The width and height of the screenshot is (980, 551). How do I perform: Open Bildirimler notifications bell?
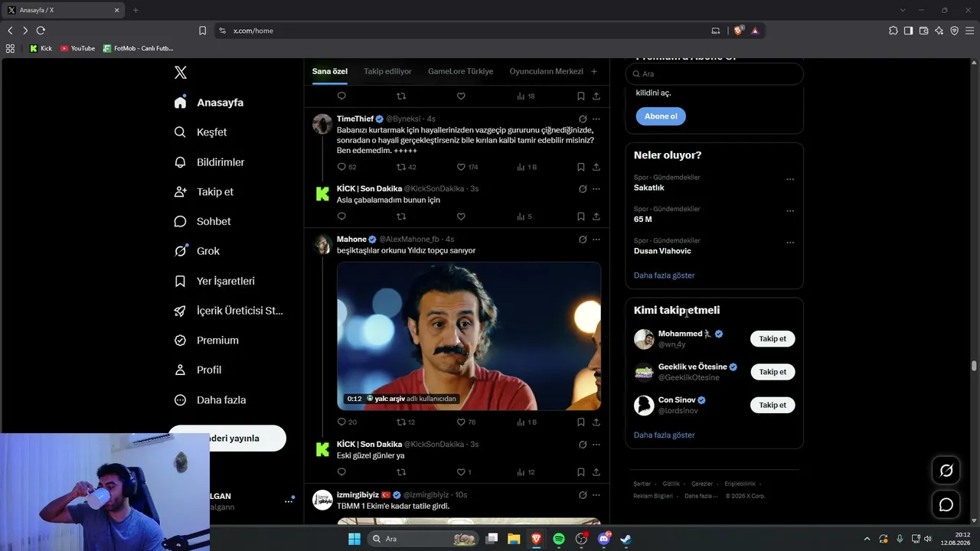point(180,162)
